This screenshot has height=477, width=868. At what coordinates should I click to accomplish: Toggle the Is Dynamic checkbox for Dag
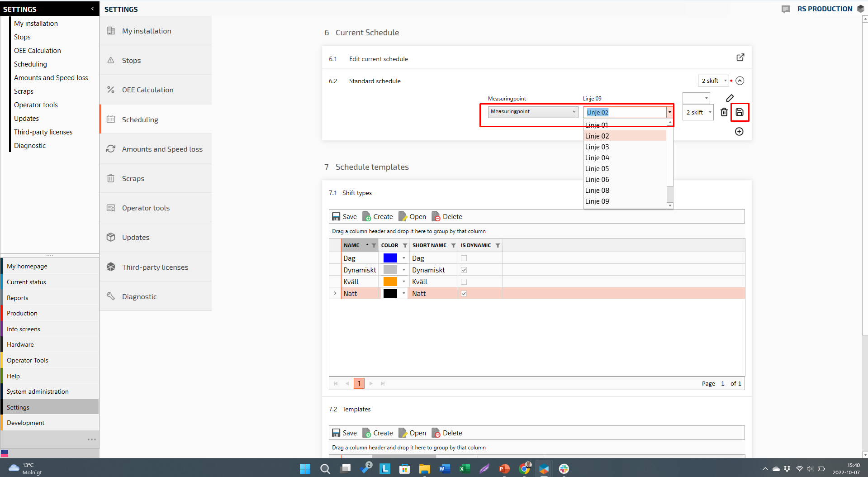coord(464,258)
